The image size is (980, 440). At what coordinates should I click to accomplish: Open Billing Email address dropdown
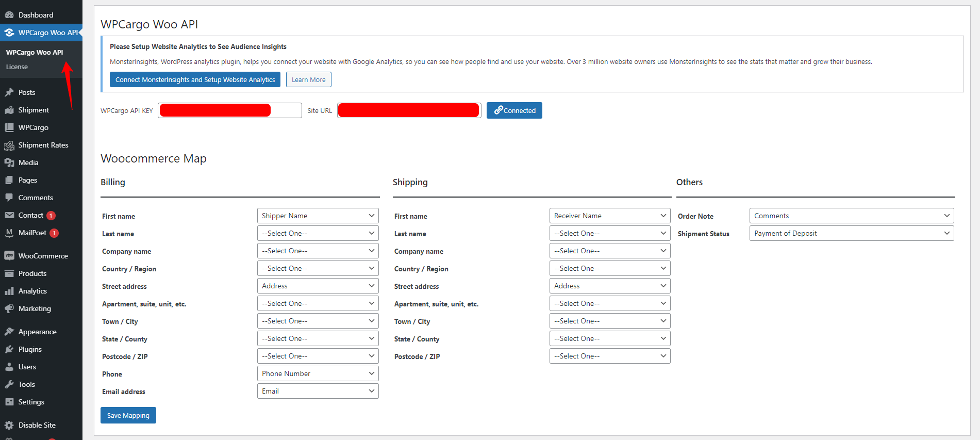pyautogui.click(x=318, y=391)
